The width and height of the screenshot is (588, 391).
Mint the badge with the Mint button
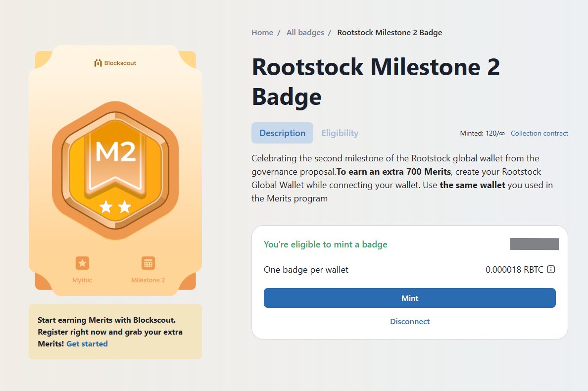[409, 298]
